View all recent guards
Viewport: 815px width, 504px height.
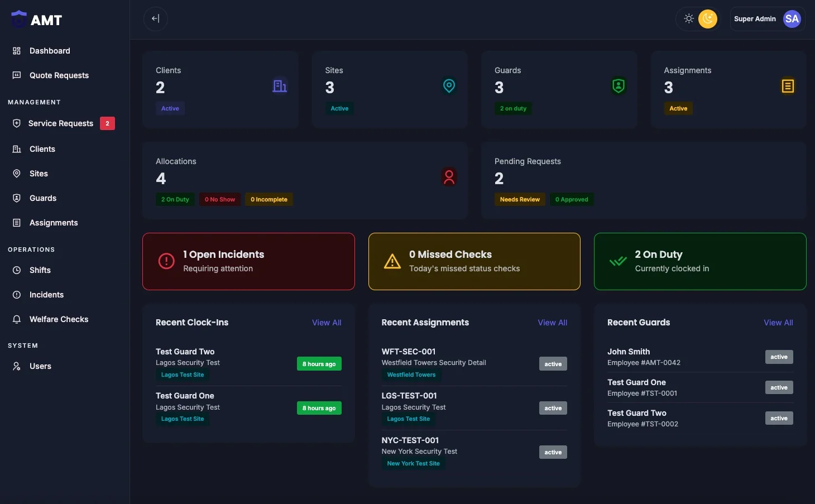tap(778, 323)
